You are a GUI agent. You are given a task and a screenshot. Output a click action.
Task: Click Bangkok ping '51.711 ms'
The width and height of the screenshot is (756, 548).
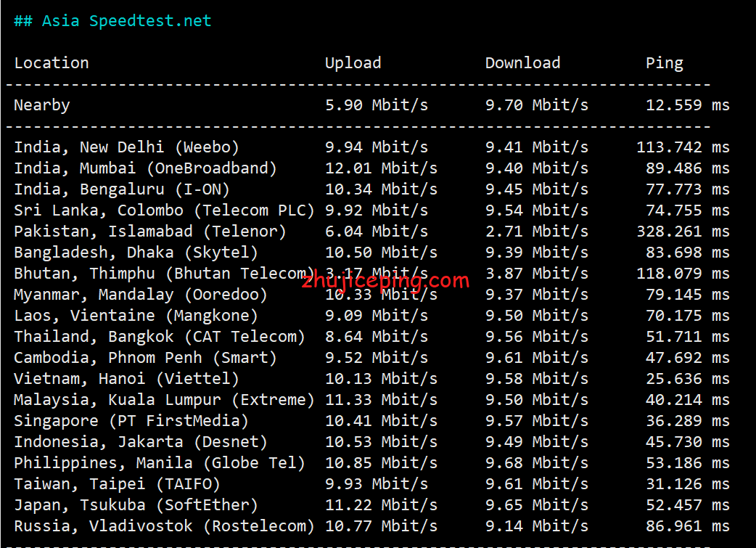pos(688,337)
